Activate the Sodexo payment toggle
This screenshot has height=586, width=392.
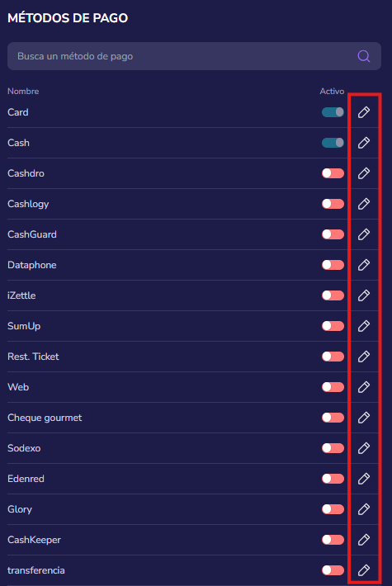(333, 448)
